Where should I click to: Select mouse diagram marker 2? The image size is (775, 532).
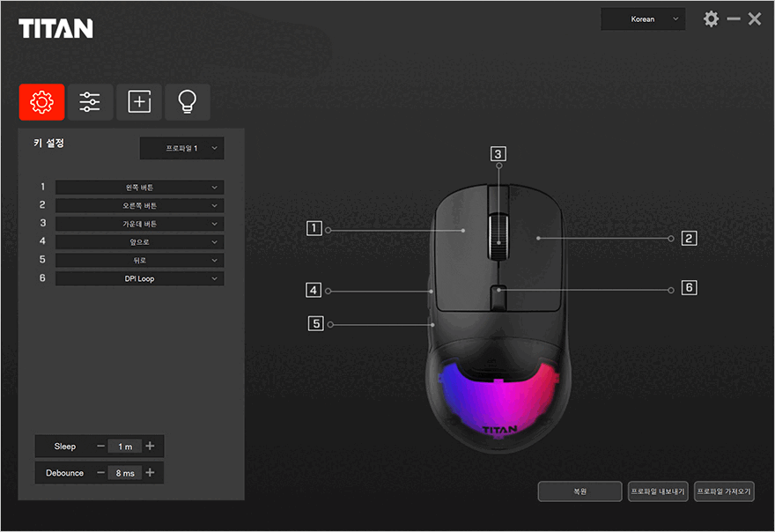[689, 239]
